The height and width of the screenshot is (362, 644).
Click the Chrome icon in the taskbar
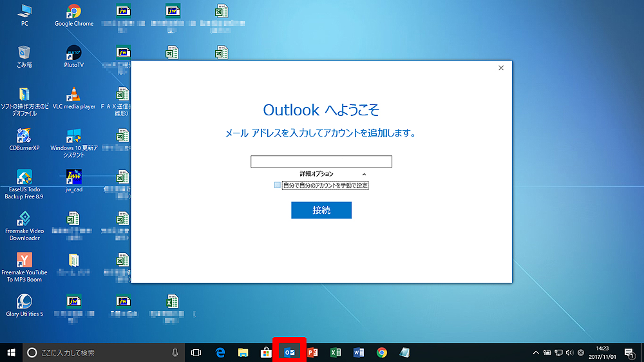pyautogui.click(x=382, y=352)
